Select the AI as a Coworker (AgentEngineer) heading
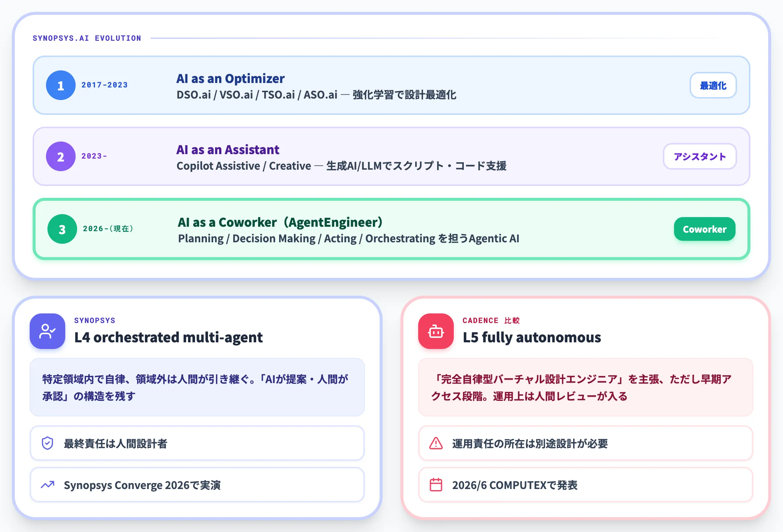This screenshot has width=783, height=532. 280,222
